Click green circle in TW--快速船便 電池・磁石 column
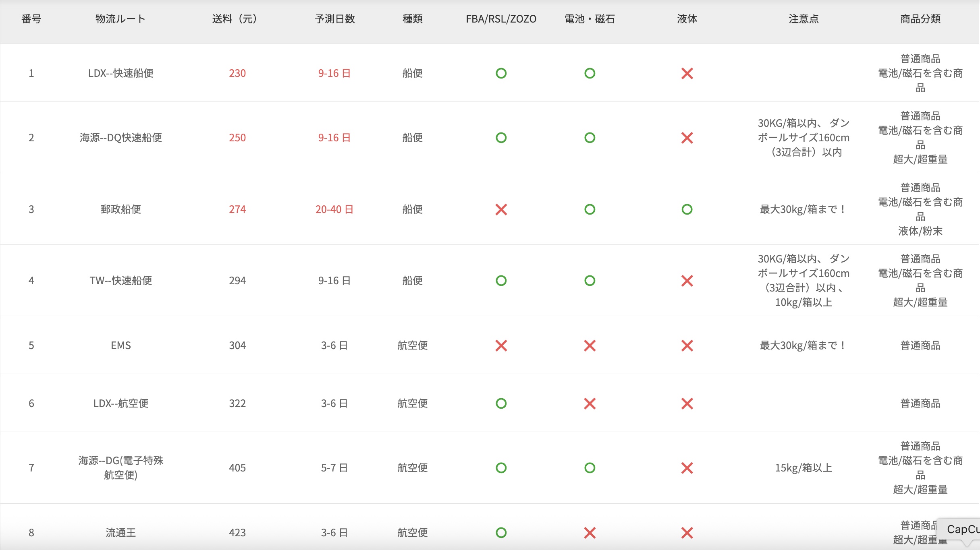This screenshot has width=980, height=550. coord(590,281)
